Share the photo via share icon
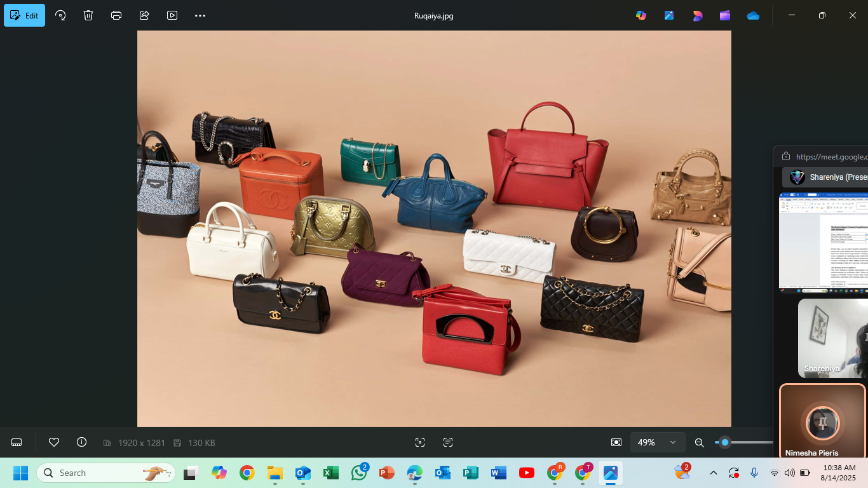 point(144,15)
